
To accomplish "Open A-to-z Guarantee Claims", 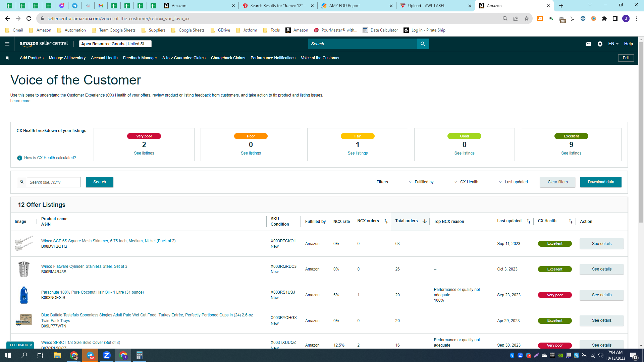I will point(184,58).
